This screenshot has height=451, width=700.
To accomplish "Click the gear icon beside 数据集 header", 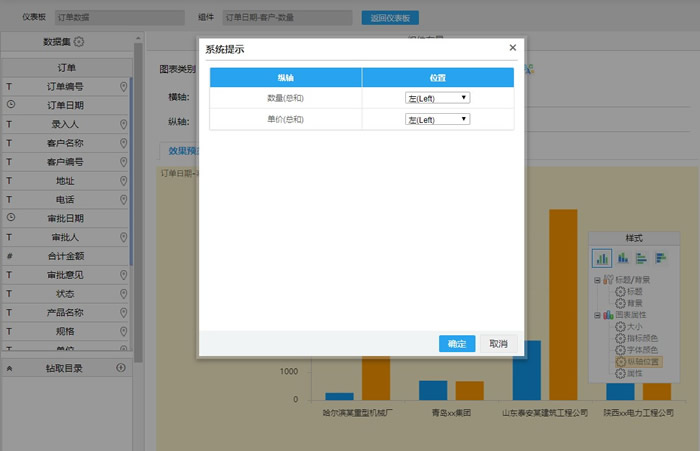I will coord(79,42).
